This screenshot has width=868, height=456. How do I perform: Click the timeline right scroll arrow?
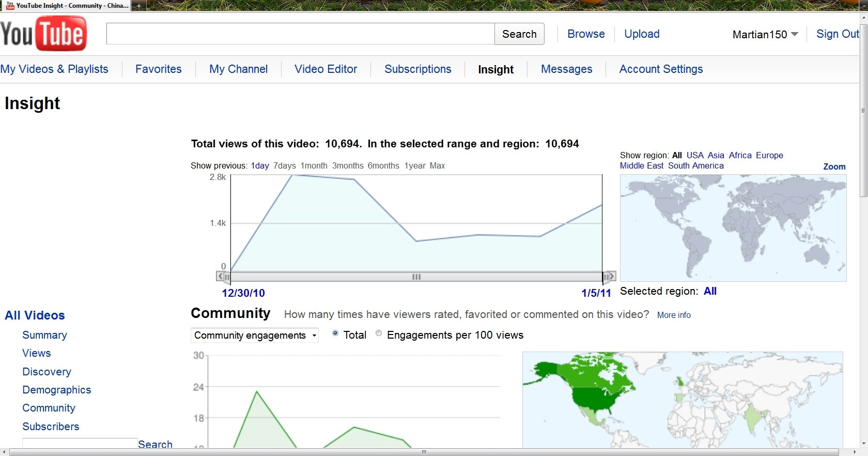pyautogui.click(x=613, y=277)
